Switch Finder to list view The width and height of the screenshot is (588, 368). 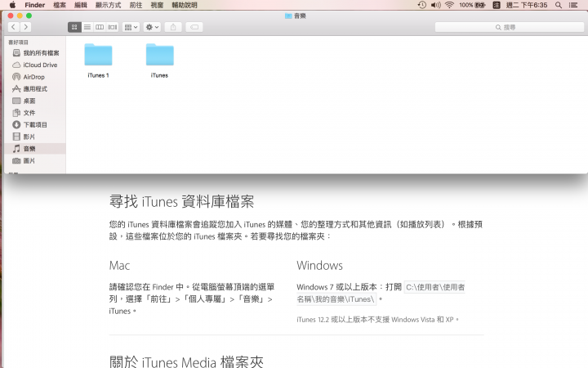point(87,27)
